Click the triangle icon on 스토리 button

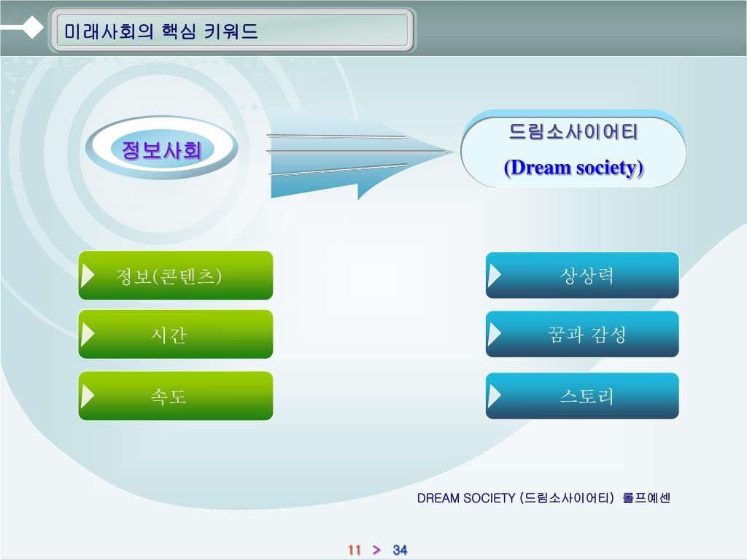click(495, 396)
